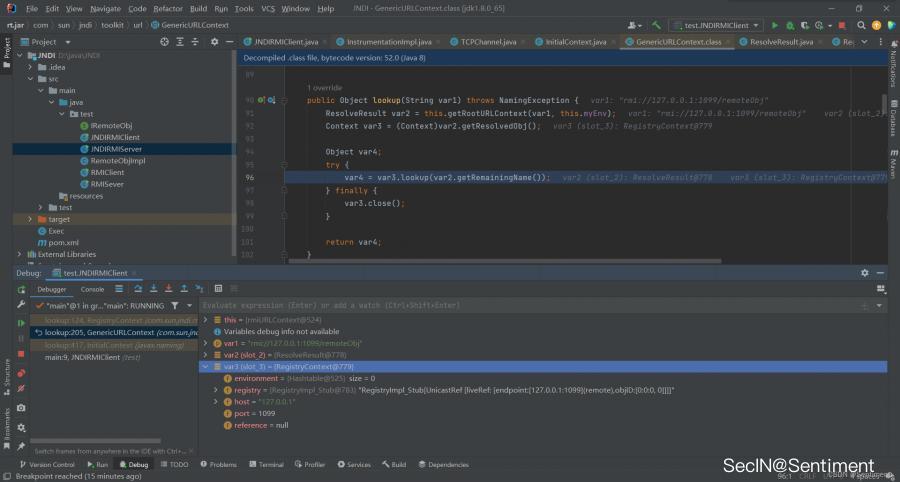900x482 pixels.
Task: Click the Step Over debugger icon
Action: point(138,289)
